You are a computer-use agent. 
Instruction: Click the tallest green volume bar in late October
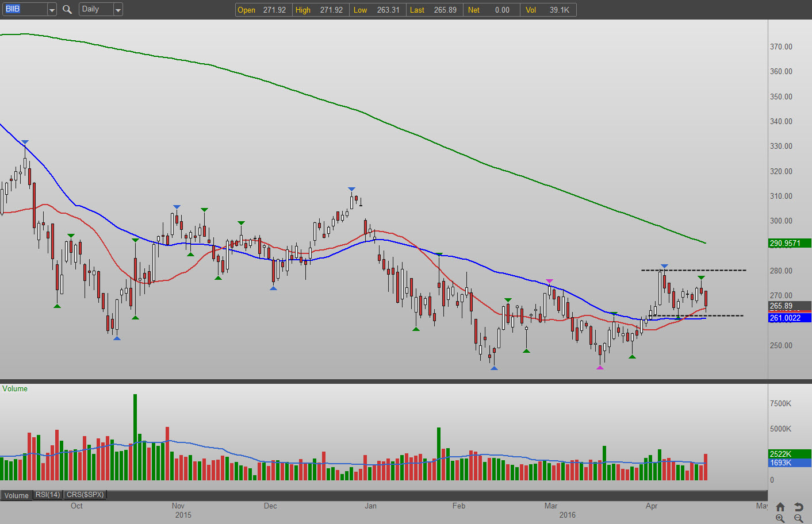pyautogui.click(x=135, y=437)
